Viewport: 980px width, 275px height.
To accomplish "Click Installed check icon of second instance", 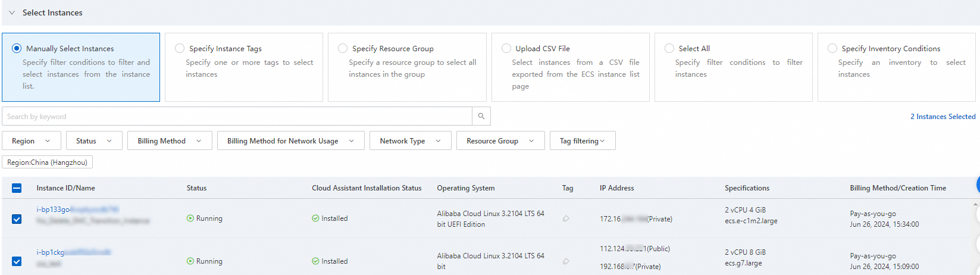I will [315, 261].
